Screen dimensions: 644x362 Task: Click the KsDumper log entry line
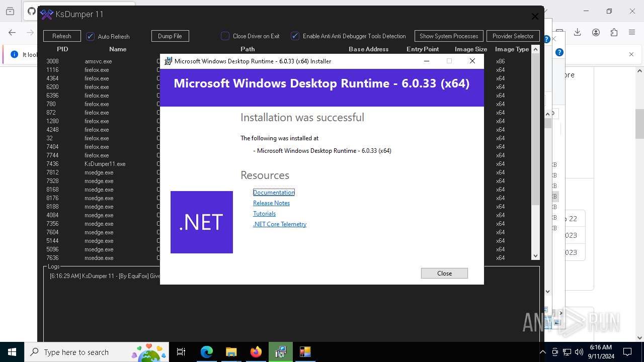pos(105,276)
